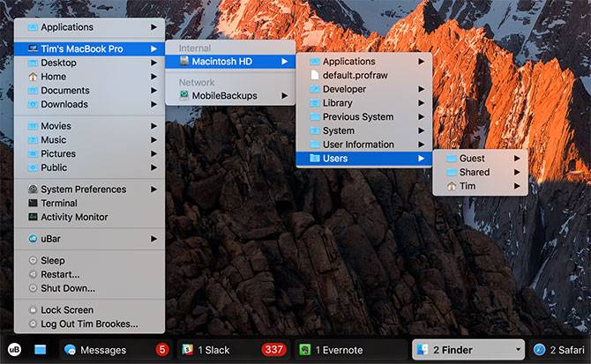Expand the Applications submenu arrow in main menu
This screenshot has height=364, width=591.
click(153, 27)
